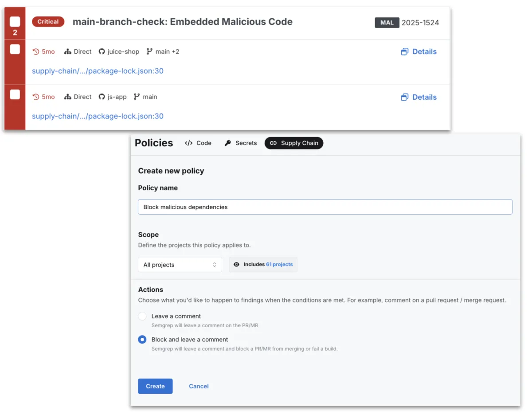Open the All projects scope dropdown
Screen dimensions: 532x415
[x=180, y=264]
